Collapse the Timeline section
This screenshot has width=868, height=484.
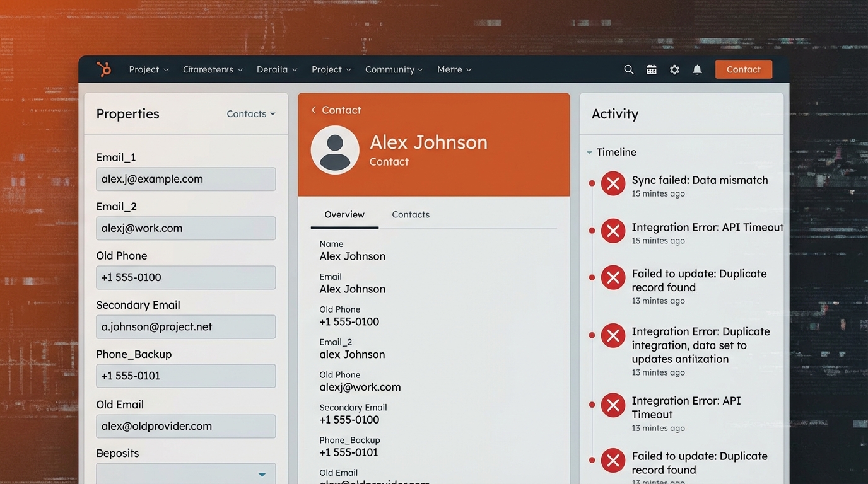[590, 153]
